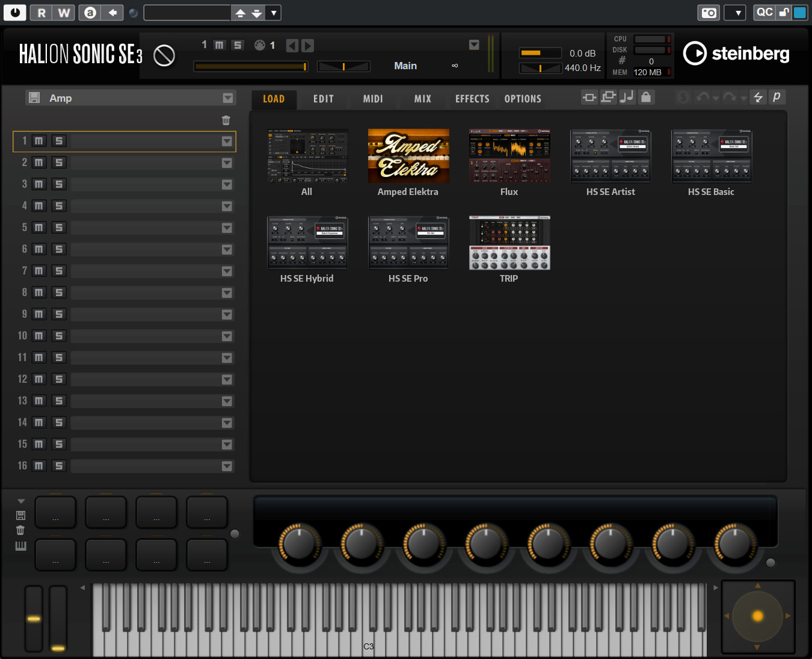The width and height of the screenshot is (812, 659).
Task: Click the 440.0 Hz master tune value
Action: point(582,68)
